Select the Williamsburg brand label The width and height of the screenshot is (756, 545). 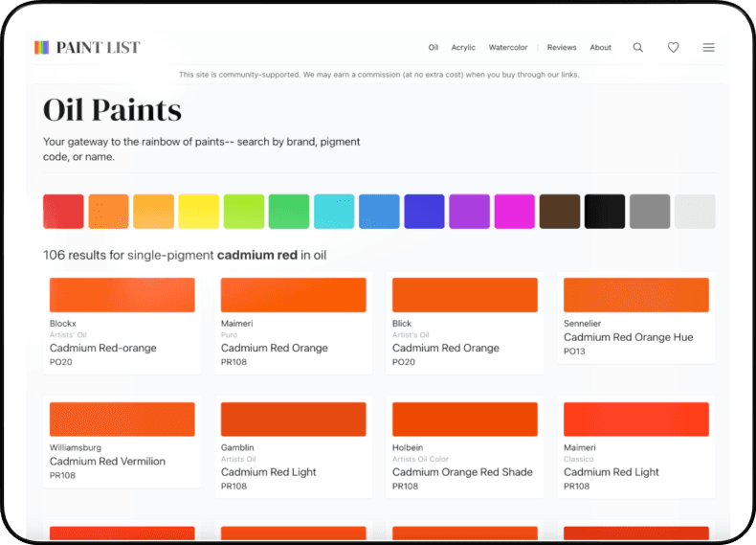[76, 447]
